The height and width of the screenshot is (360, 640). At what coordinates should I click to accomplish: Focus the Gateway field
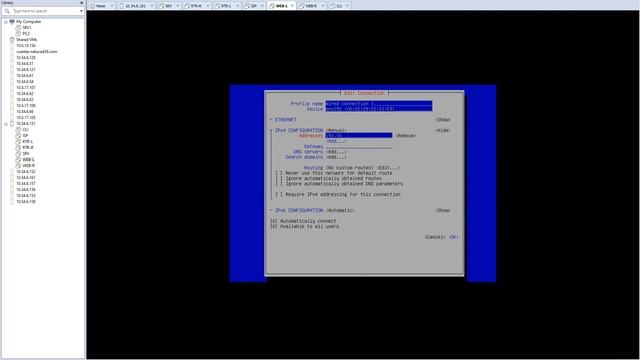click(x=359, y=146)
